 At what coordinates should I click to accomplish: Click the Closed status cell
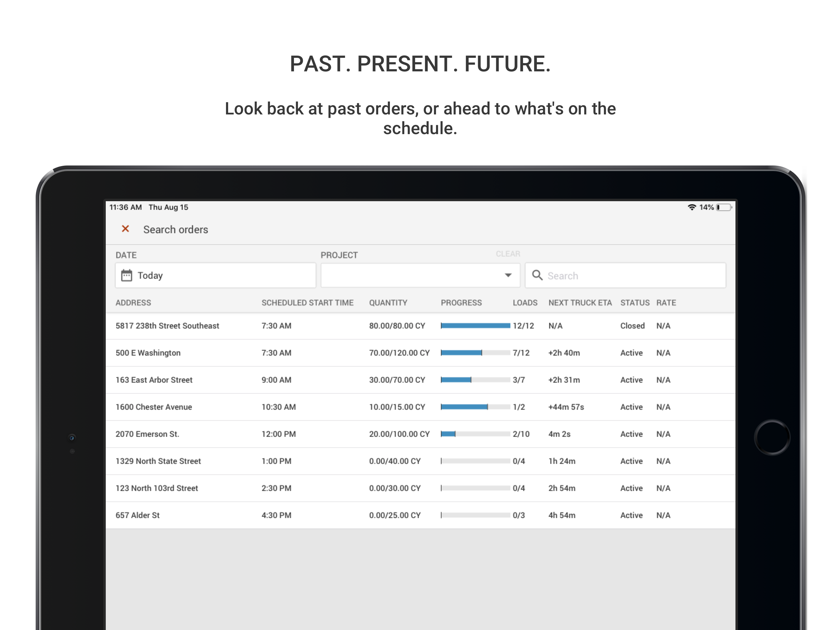point(632,326)
